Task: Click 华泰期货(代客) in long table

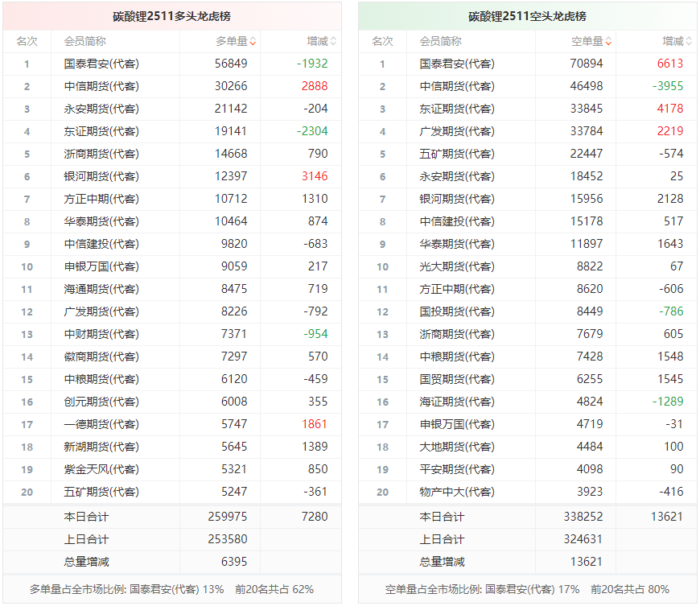Action: [101, 221]
